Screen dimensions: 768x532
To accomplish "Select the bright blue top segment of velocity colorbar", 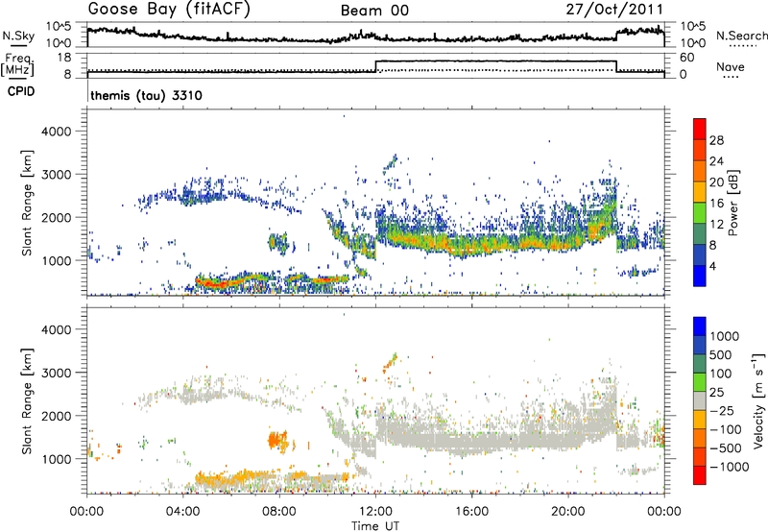I will [x=700, y=326].
